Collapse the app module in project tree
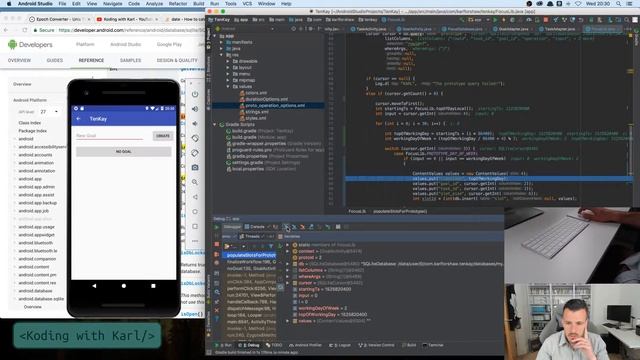Viewport: 640px width, 360px height. (215, 36)
